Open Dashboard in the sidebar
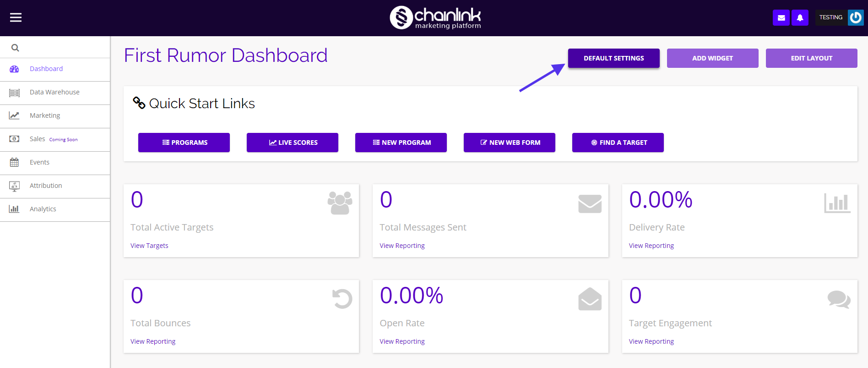This screenshot has height=368, width=868. click(x=55, y=69)
